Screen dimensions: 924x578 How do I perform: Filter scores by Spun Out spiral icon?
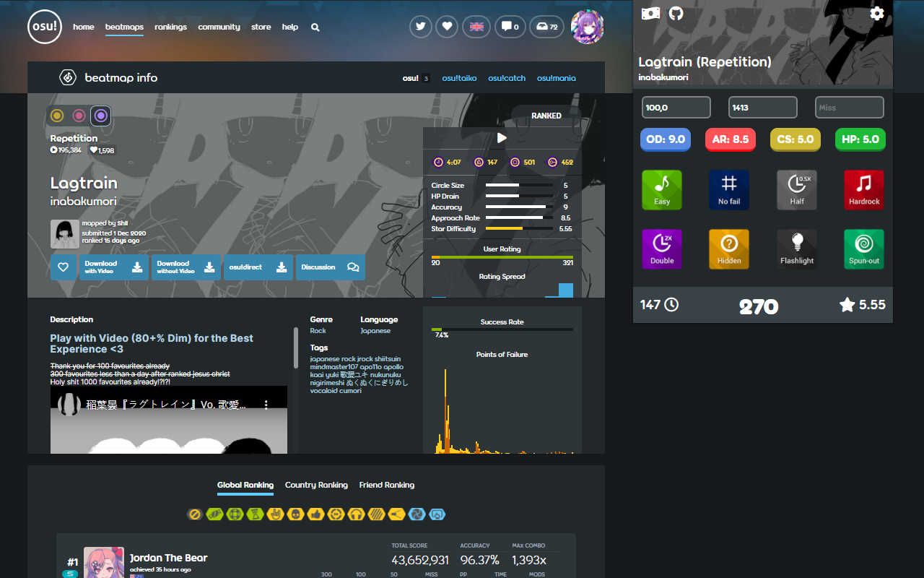pyautogui.click(x=417, y=514)
